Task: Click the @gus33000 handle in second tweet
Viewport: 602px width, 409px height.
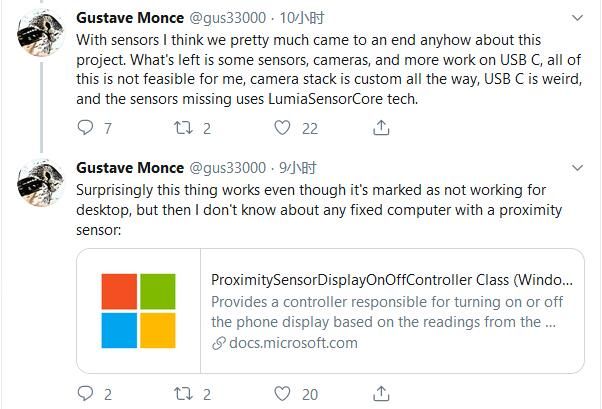Action: coord(228,167)
